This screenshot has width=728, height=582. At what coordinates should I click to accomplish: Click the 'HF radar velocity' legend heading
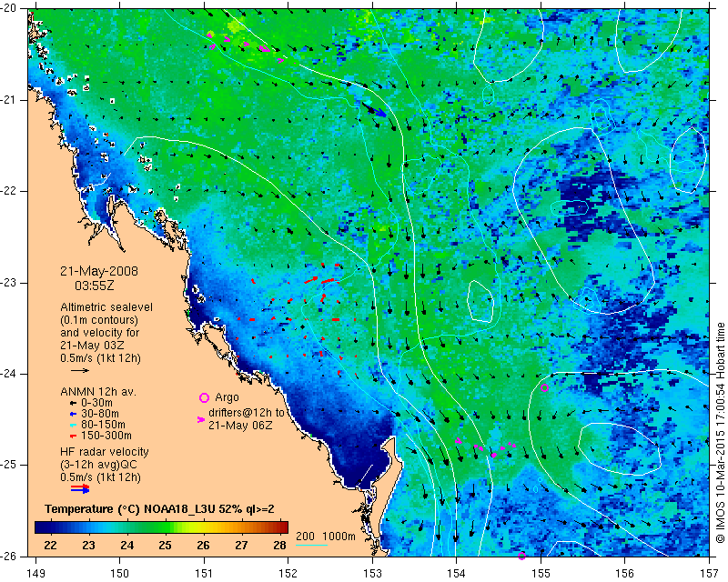click(105, 452)
